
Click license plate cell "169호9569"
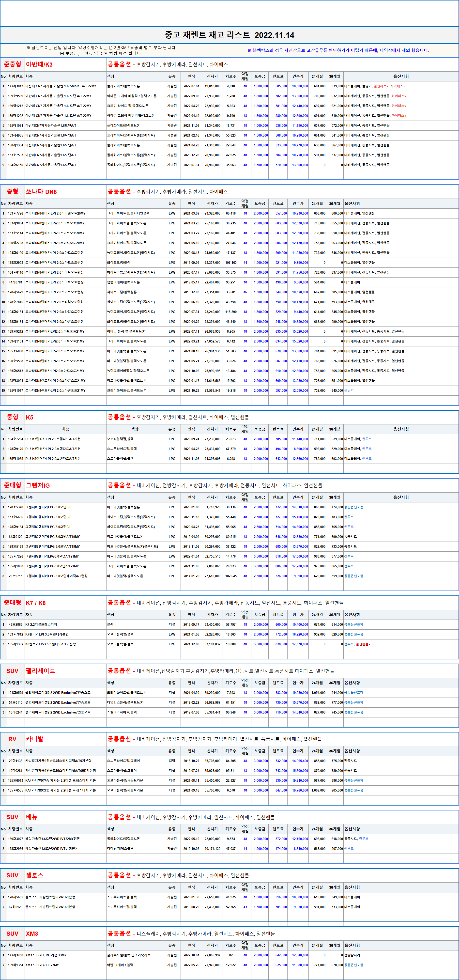click(x=15, y=96)
